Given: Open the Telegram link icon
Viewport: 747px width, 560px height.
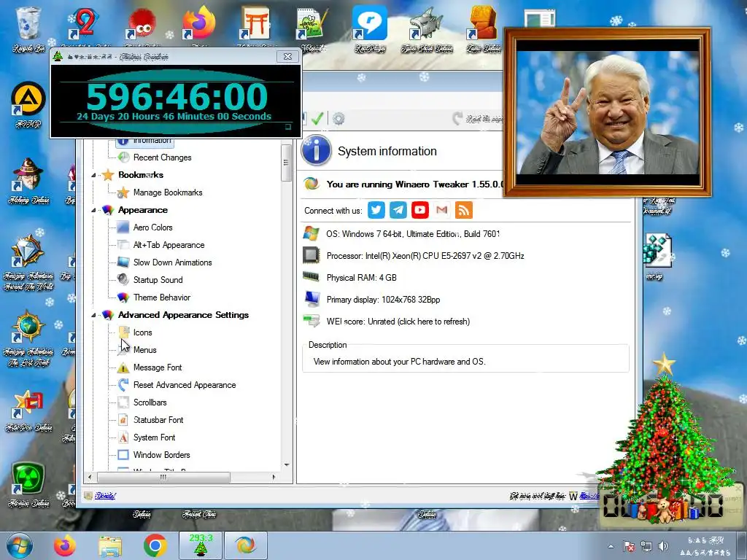Looking at the screenshot, I should tap(398, 210).
